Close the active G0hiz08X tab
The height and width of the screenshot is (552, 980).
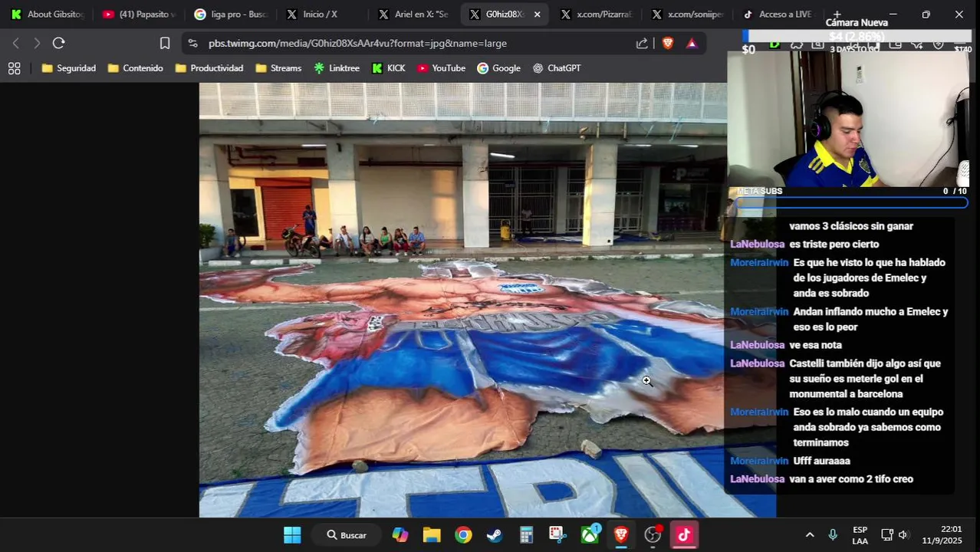[537, 14]
